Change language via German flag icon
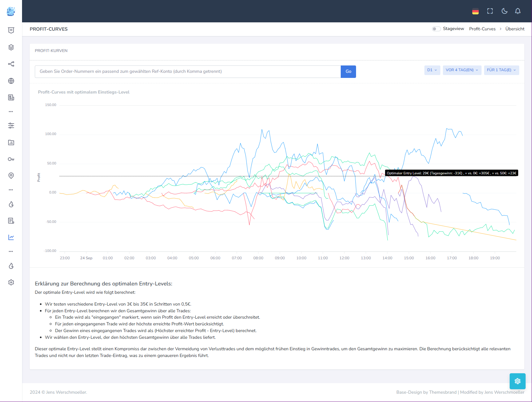 coord(475,11)
